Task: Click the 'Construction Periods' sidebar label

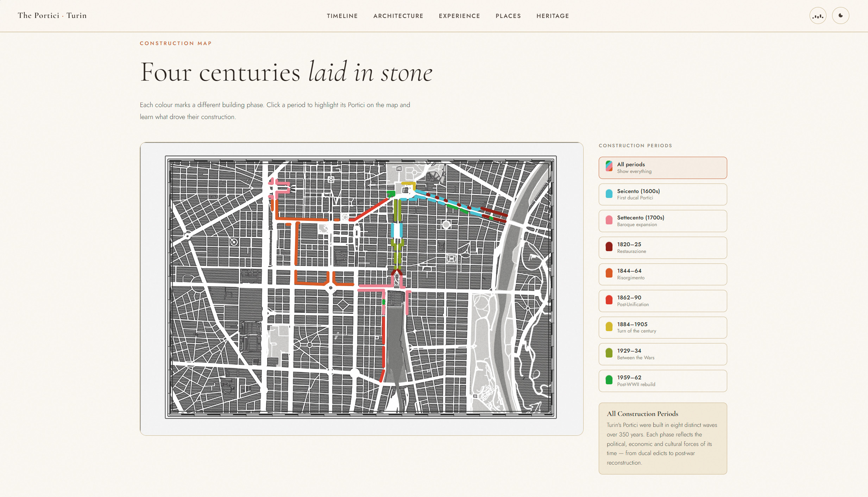Action: (635, 145)
